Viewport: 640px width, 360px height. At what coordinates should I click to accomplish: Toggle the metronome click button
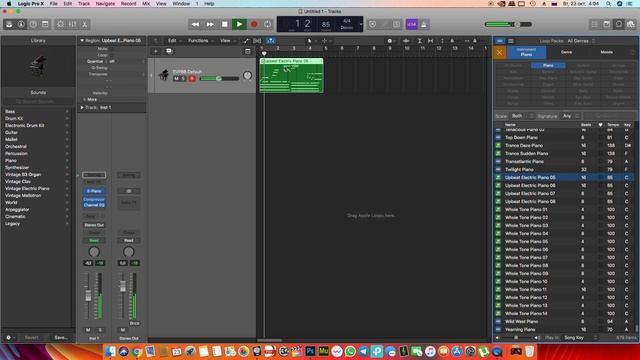coord(424,24)
